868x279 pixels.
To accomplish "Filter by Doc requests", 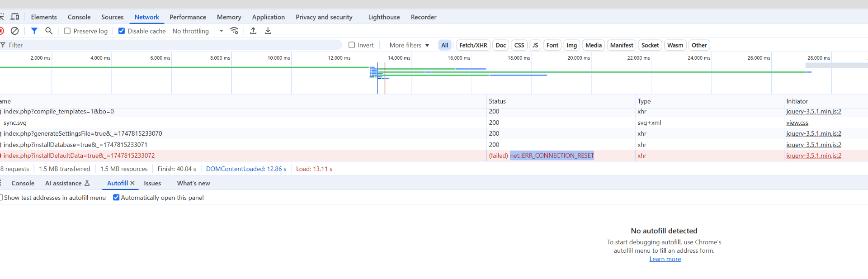I will (x=500, y=45).
